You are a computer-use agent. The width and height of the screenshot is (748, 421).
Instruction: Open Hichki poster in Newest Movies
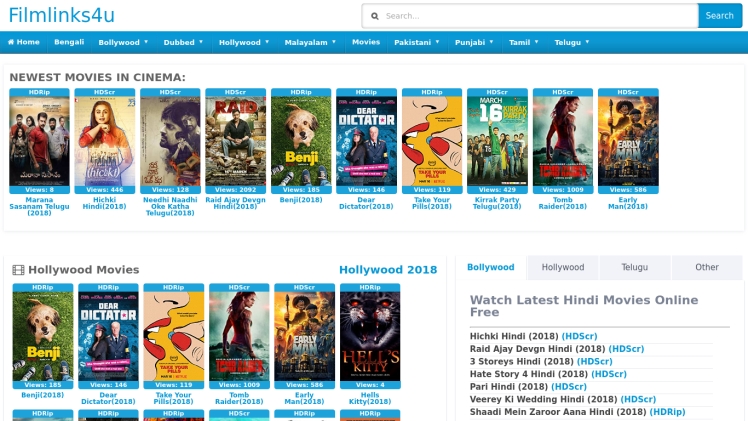coord(104,141)
